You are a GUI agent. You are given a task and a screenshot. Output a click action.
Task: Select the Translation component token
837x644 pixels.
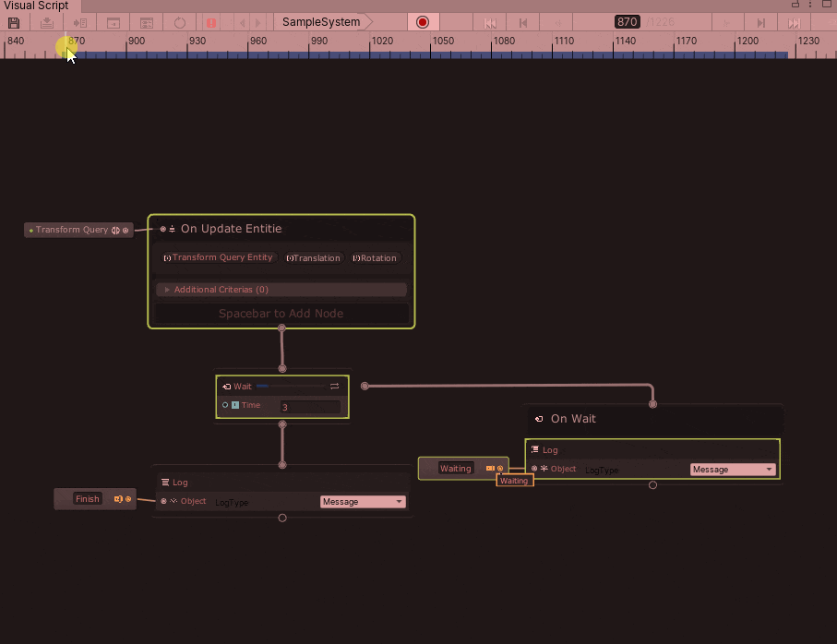314,258
